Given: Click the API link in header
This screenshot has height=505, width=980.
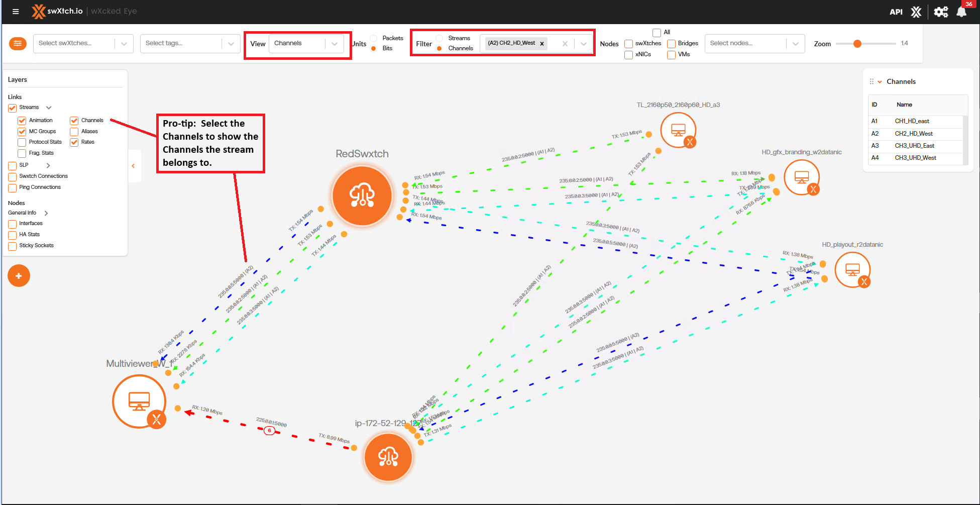Looking at the screenshot, I should tap(896, 12).
